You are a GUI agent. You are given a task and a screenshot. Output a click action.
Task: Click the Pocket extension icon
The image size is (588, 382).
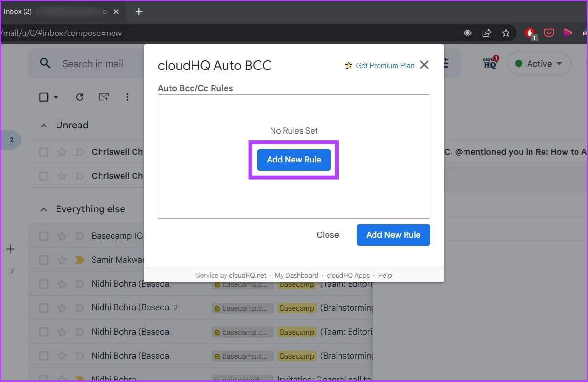click(x=549, y=33)
